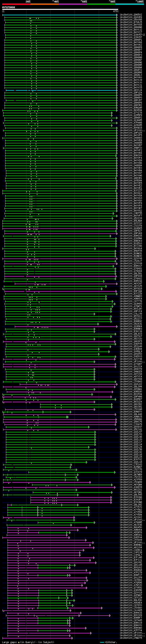Click the UniRef100_Q9FUK8 hit label
Screen dimensions: 146x644
(131, 233)
